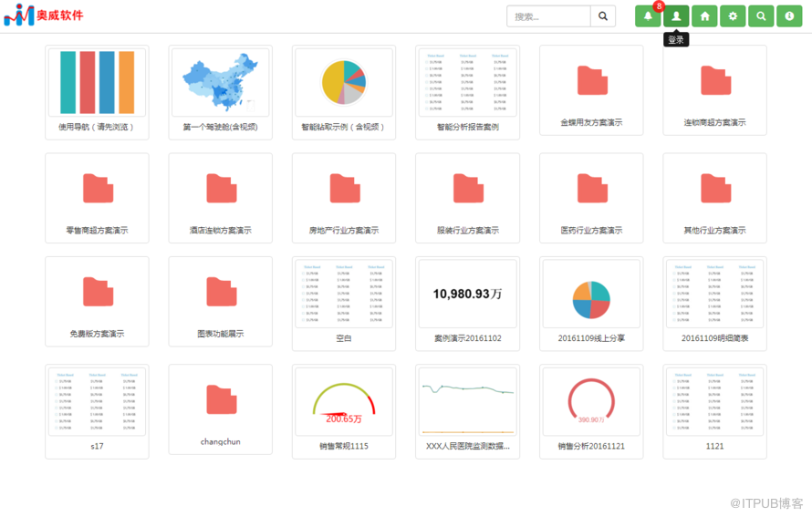Open the 房地产行业方案演示 folder
812x517 pixels.
pyautogui.click(x=344, y=198)
